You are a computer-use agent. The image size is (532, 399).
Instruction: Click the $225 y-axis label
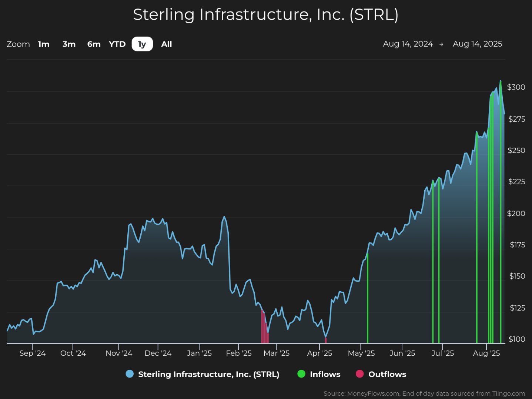[516, 181]
